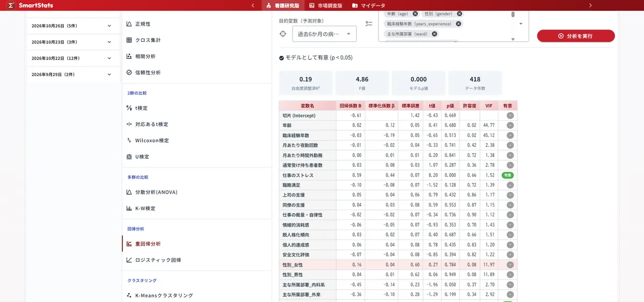The image size is (644, 302).
Task: Click the right chevron in the top bar
Action: (x=590, y=5)
